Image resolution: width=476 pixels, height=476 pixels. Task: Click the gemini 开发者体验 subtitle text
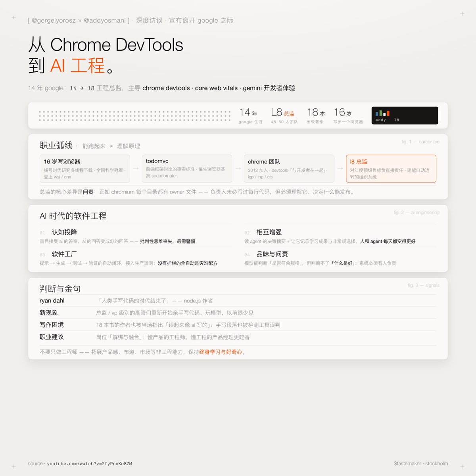pyautogui.click(x=269, y=88)
